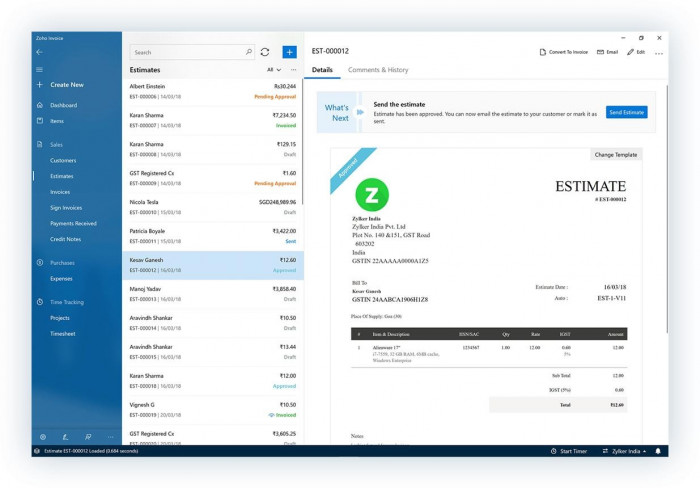Open the settings gear icon at the sidebar bottom
Viewport: 700px width, 488px height.
pyautogui.click(x=43, y=437)
